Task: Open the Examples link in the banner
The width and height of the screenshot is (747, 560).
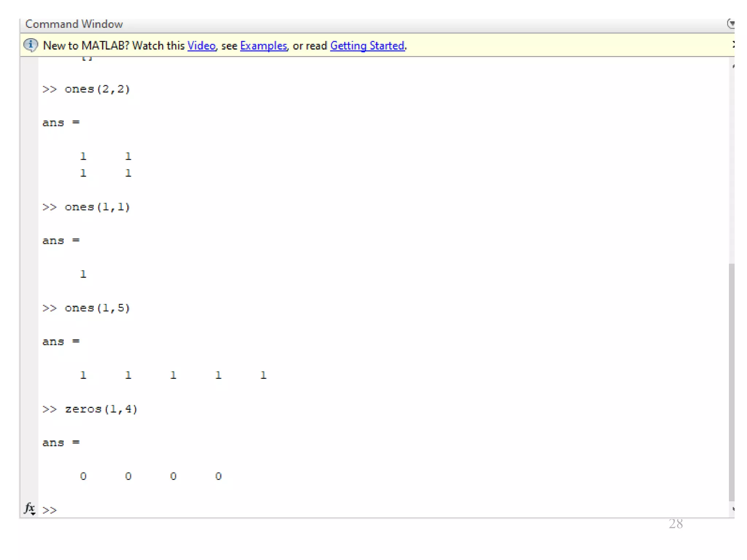Action: pos(263,46)
